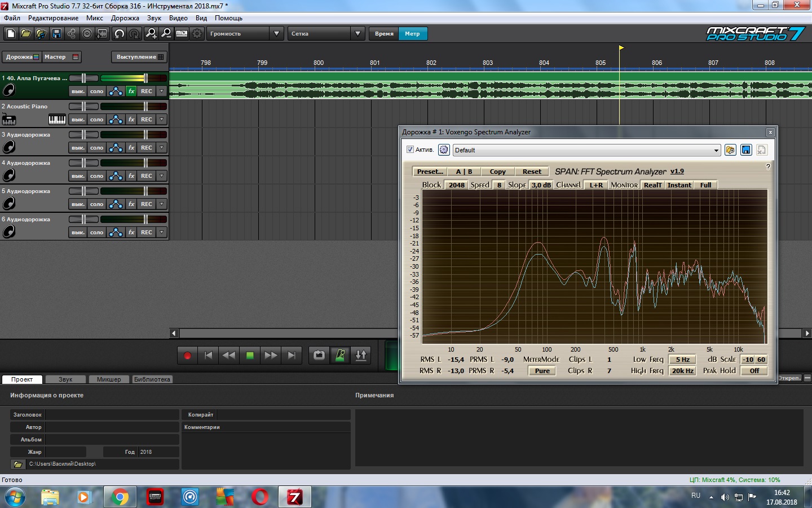Zoom out with the magnifier minus icon
The height and width of the screenshot is (508, 812).
click(x=166, y=34)
